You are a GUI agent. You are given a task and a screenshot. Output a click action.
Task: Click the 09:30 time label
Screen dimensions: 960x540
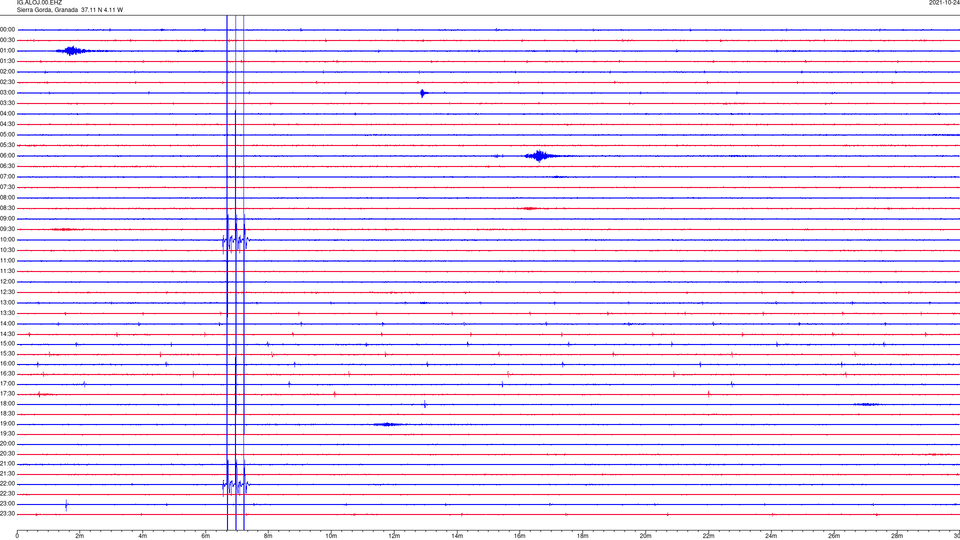click(7, 229)
